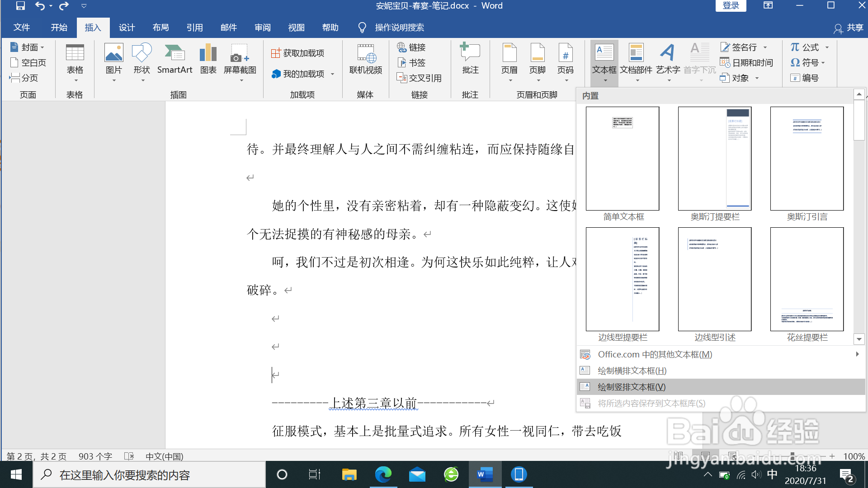Insert a Picture (图片)
868x488 pixels.
coord(114,63)
